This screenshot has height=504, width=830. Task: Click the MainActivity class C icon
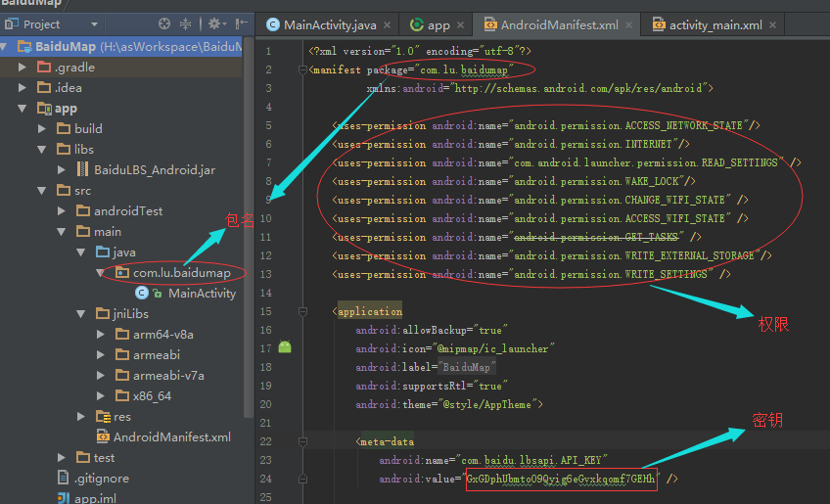[142, 293]
